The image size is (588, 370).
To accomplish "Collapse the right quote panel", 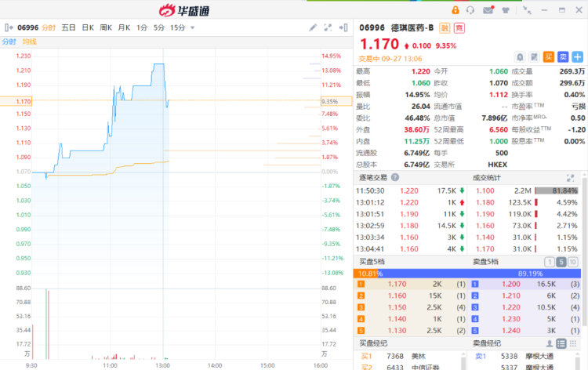I will point(343,27).
